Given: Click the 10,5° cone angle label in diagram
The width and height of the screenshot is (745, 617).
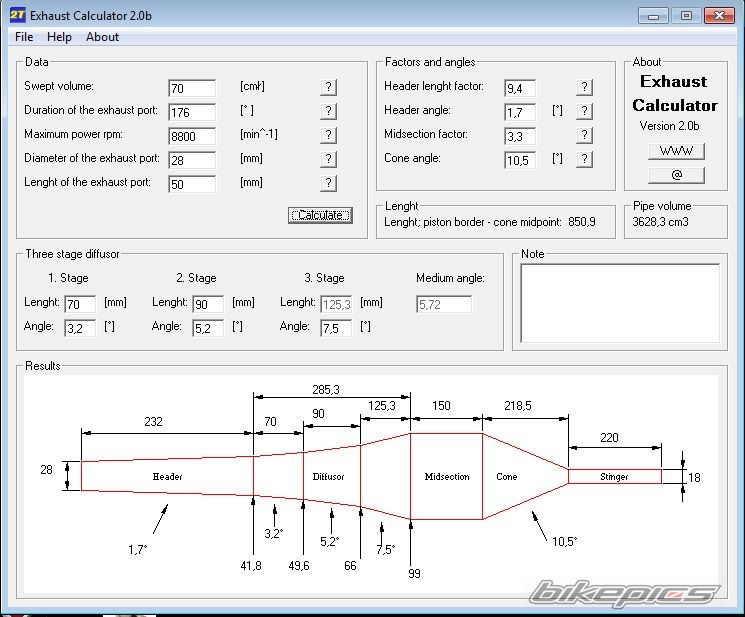Looking at the screenshot, I should click(x=564, y=542).
